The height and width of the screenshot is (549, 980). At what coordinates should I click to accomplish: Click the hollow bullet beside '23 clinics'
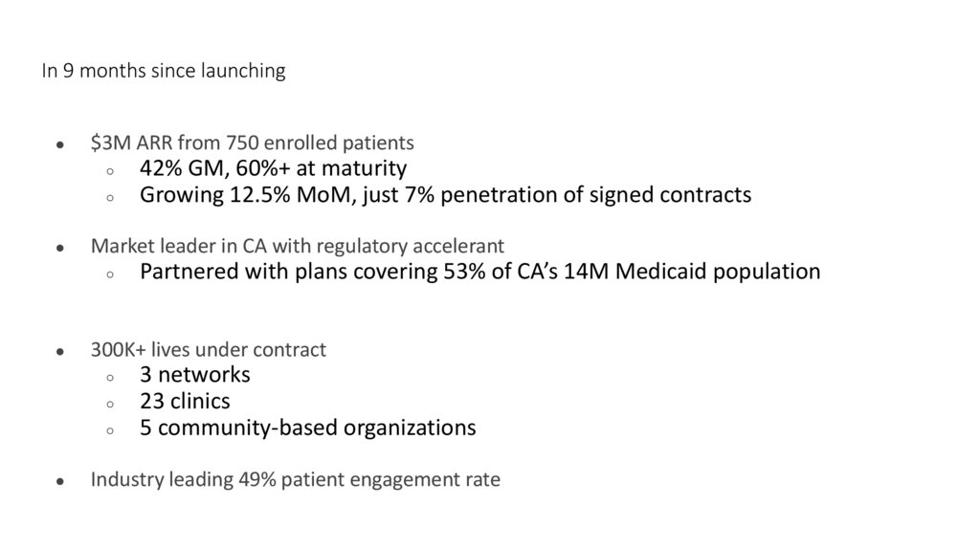110,404
